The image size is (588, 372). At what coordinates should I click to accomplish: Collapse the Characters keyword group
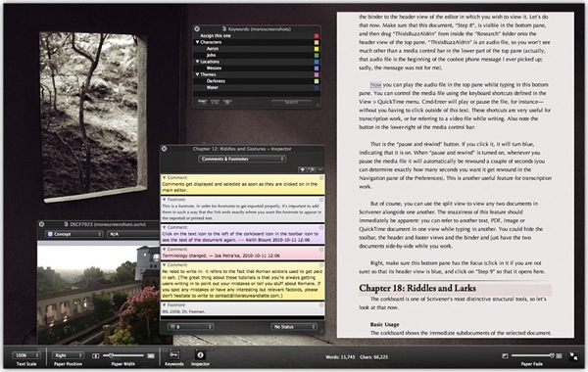click(197, 42)
